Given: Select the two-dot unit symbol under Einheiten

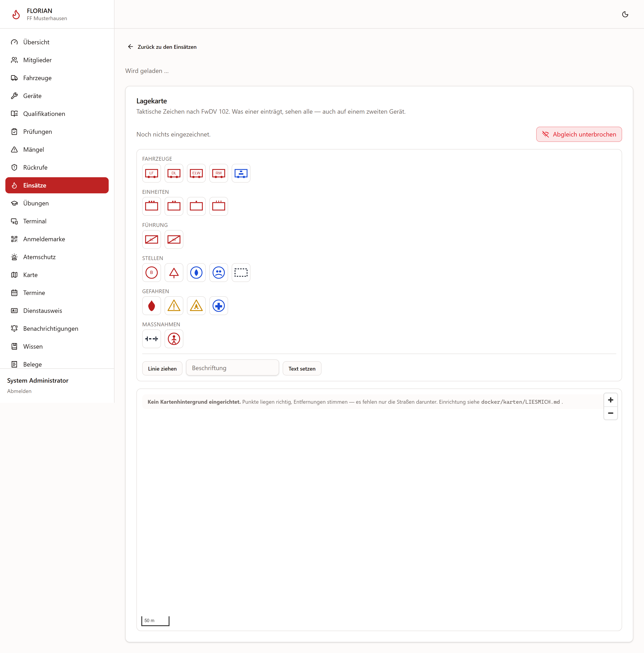Looking at the screenshot, I should (x=174, y=207).
